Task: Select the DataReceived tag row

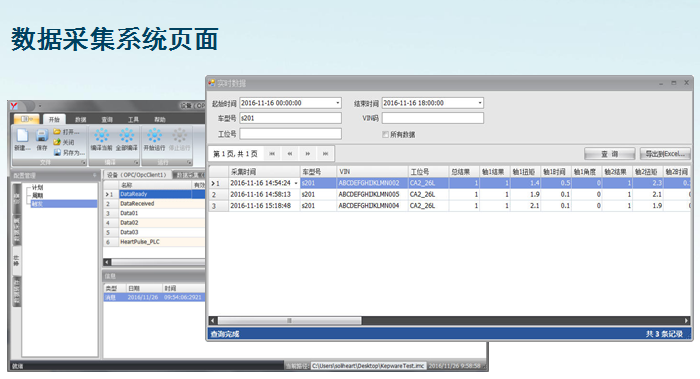Action: point(154,204)
